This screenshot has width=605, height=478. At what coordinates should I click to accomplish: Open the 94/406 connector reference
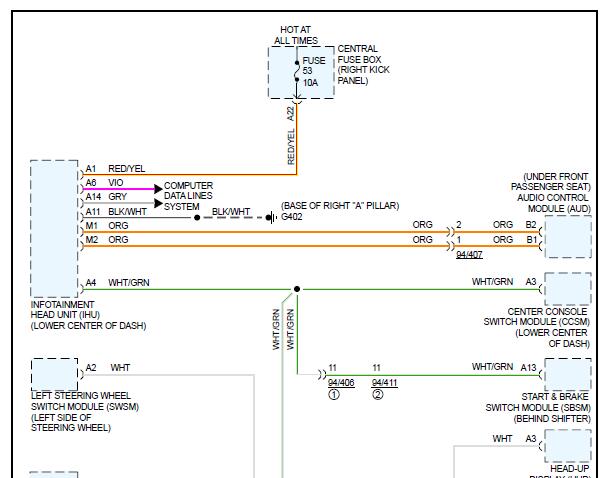click(x=341, y=383)
